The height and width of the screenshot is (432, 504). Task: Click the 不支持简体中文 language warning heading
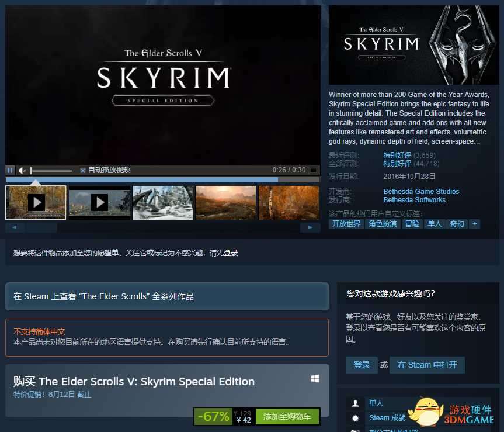tap(40, 331)
